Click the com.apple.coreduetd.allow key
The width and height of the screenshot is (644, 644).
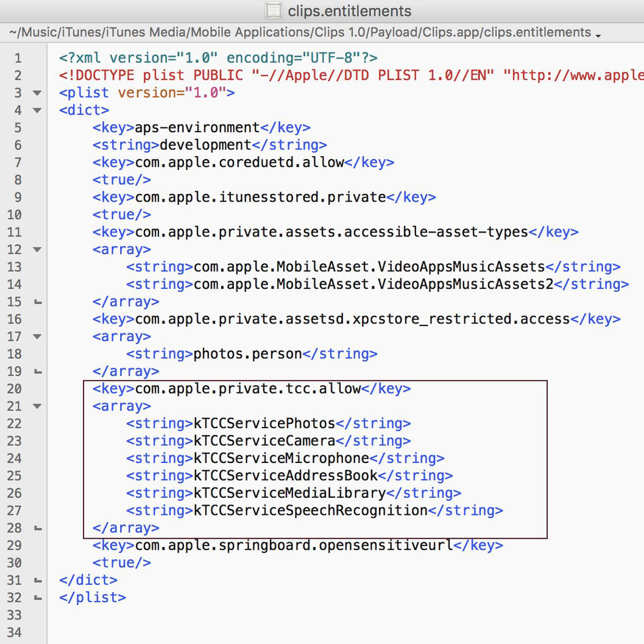coord(239,163)
